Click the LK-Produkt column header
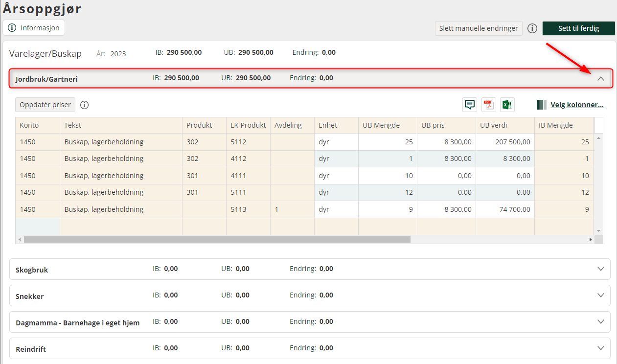 pyautogui.click(x=248, y=125)
